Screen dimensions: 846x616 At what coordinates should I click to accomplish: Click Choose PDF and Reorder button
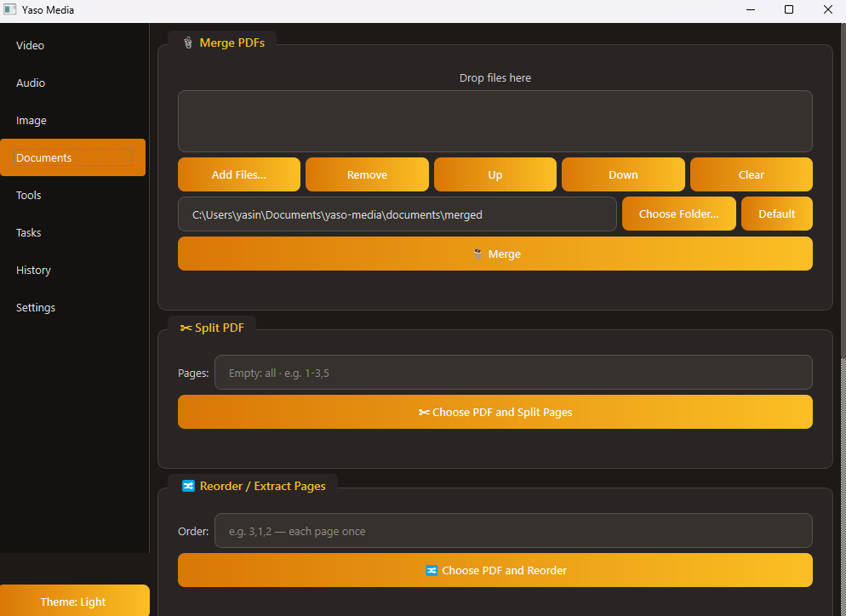pyautogui.click(x=495, y=570)
